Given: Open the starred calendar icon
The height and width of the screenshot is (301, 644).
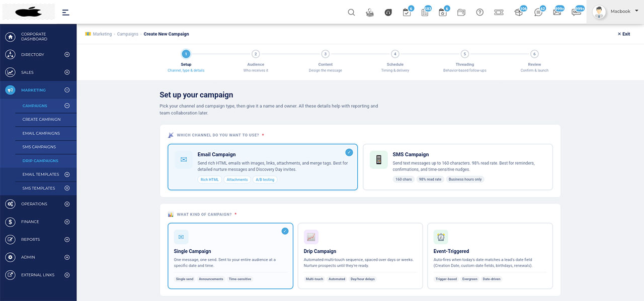Looking at the screenshot, I should point(443,13).
